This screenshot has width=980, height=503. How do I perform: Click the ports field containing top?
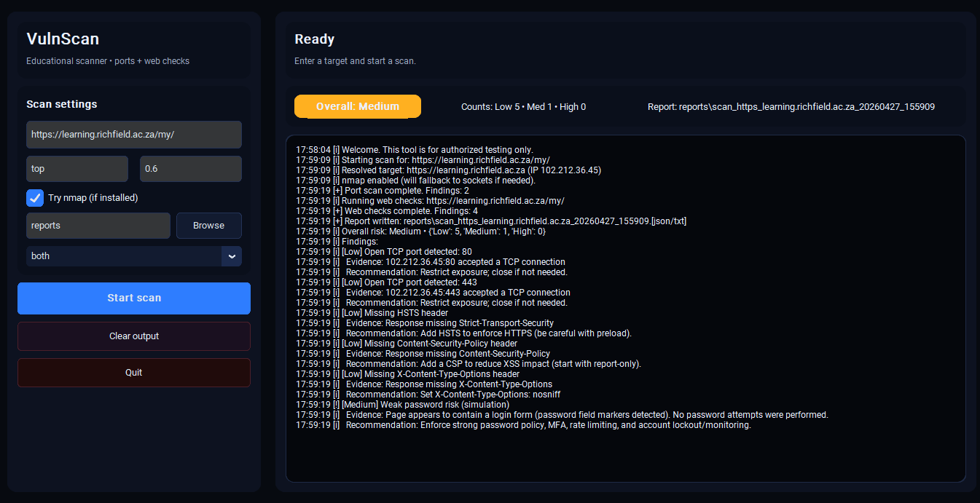click(x=77, y=169)
